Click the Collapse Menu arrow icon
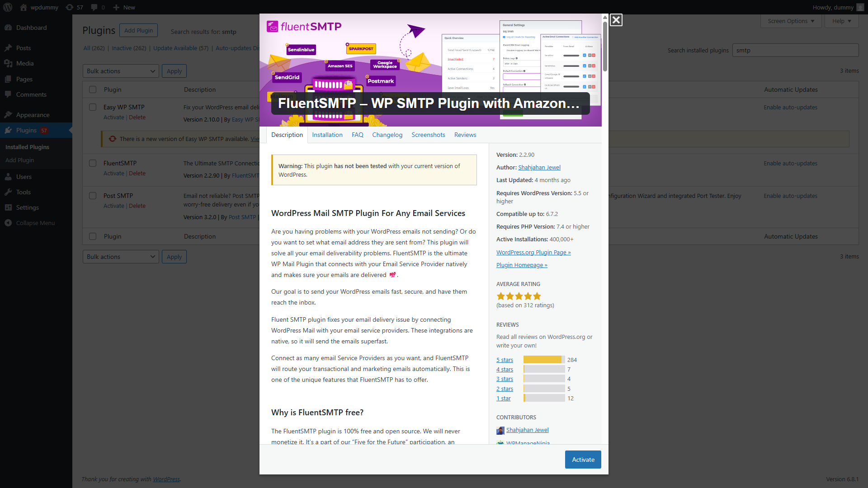868x488 pixels. pyautogui.click(x=8, y=223)
